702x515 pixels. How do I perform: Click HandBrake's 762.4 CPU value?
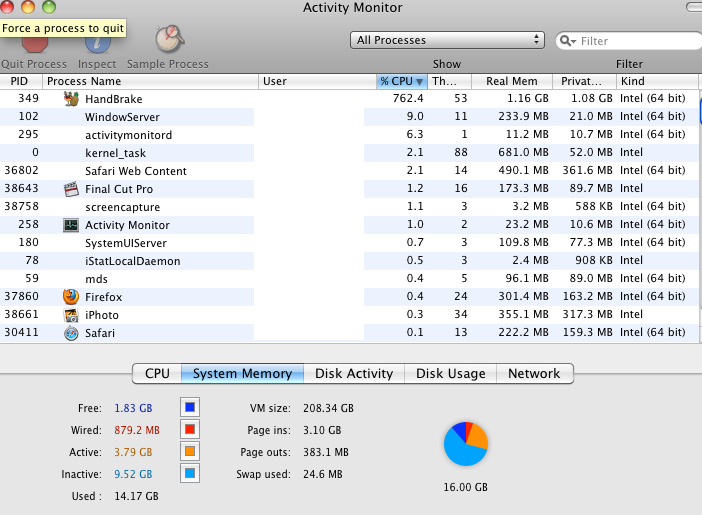(408, 98)
